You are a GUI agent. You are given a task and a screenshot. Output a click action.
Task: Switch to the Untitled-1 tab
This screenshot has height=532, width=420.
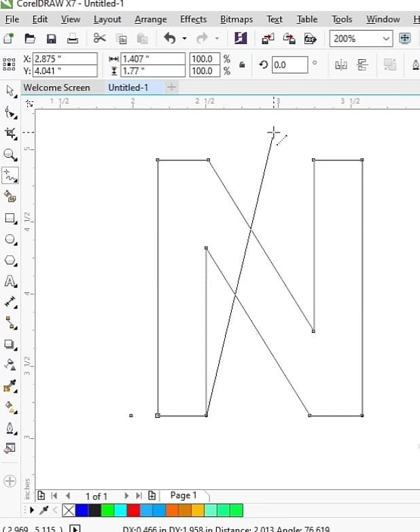(128, 88)
